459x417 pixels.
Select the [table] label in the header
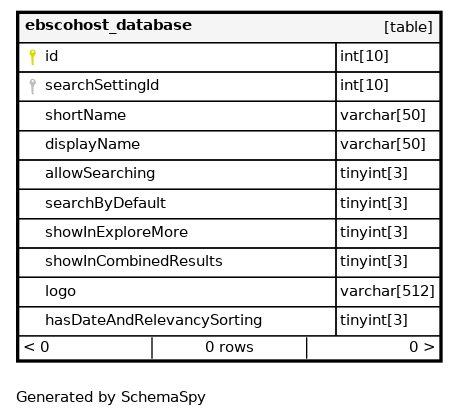coord(408,27)
